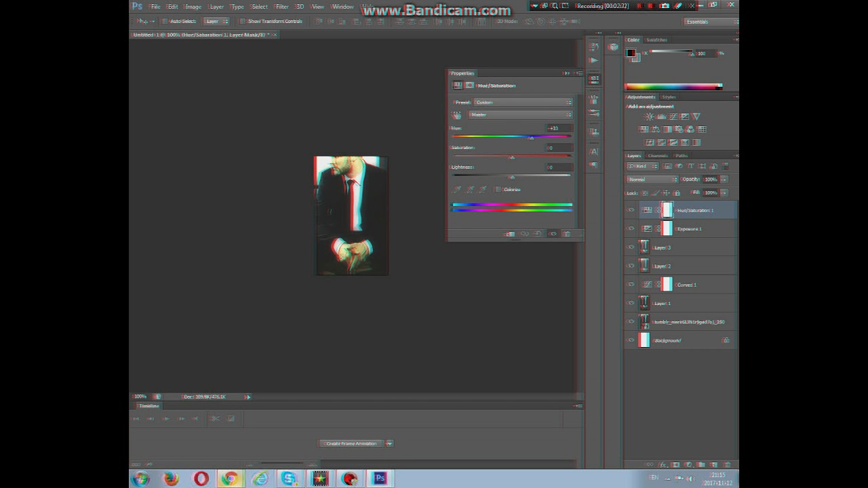Toggle the Auto-Select checkbox
This screenshot has height=488, width=868.
click(x=165, y=22)
